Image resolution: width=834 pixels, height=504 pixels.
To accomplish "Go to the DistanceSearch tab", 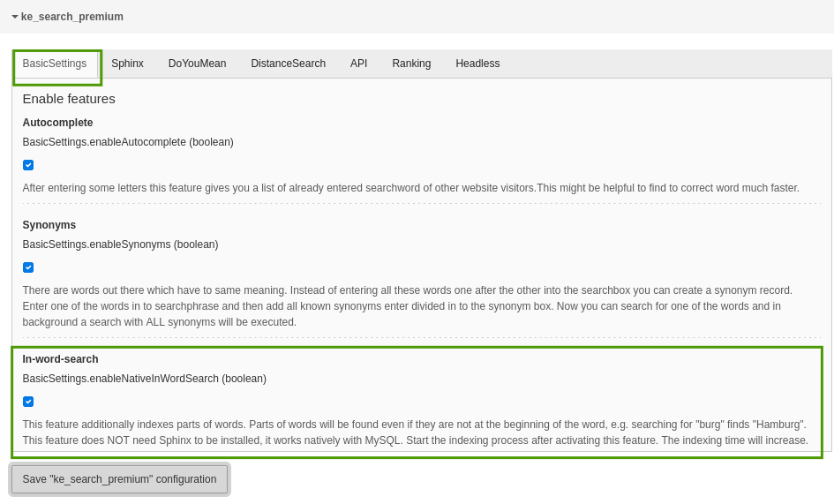I will pyautogui.click(x=288, y=64).
